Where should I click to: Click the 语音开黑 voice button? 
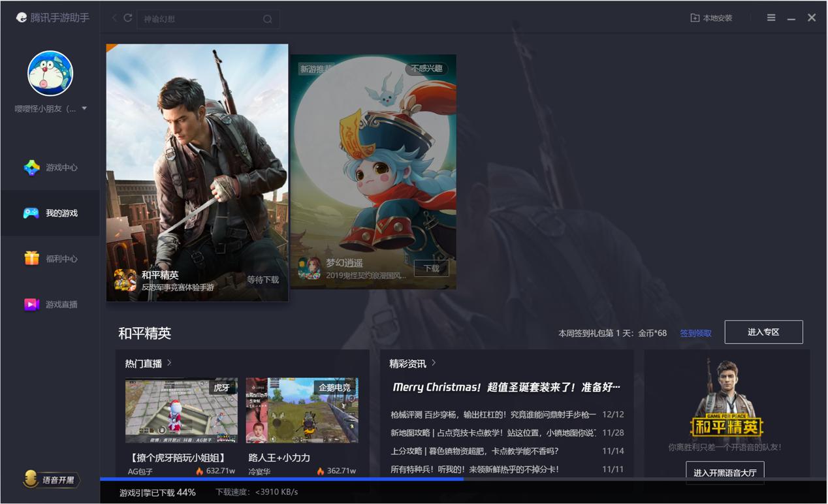tap(50, 480)
